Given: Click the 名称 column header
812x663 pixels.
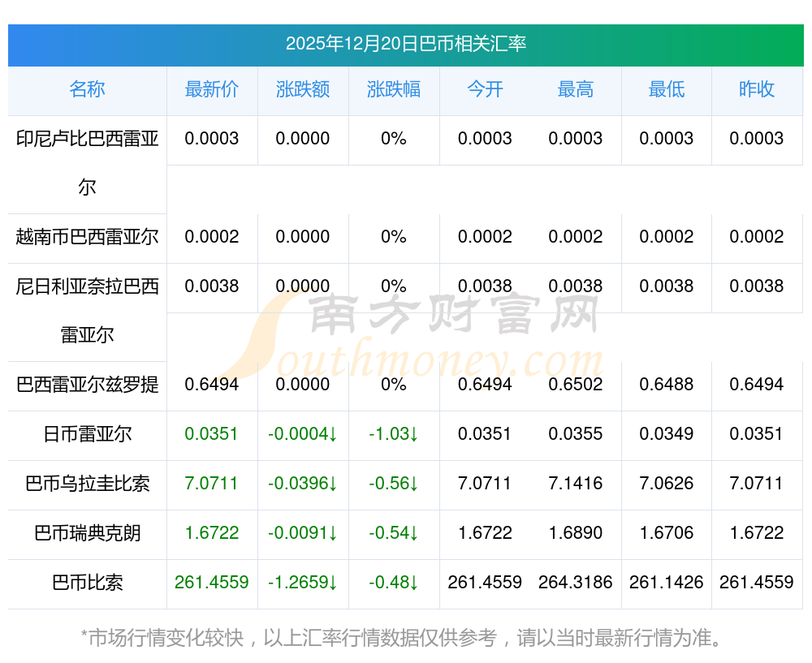Looking at the screenshot, I should 87,89.
